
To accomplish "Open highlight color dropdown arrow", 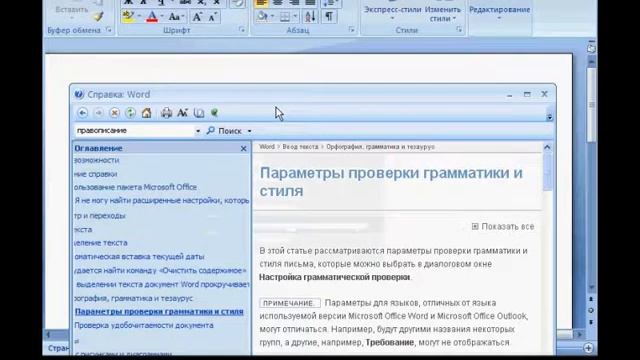I will [x=139, y=17].
